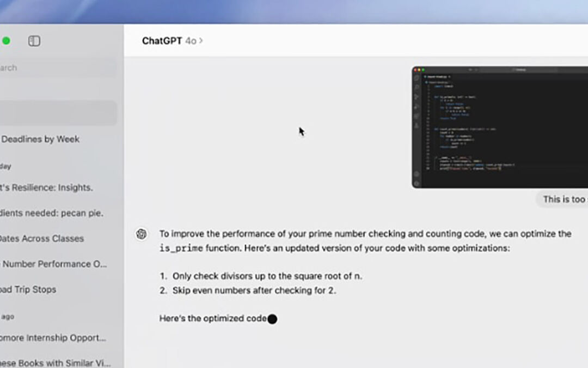The height and width of the screenshot is (368, 588).
Task: Click the green full-screen window button
Action: pyautogui.click(x=6, y=41)
